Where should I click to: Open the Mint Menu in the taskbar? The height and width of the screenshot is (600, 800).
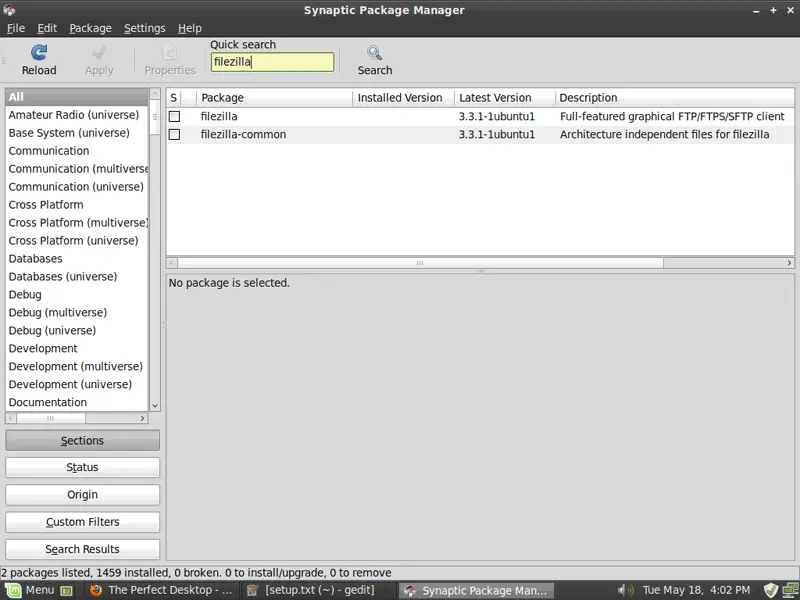(x=30, y=590)
